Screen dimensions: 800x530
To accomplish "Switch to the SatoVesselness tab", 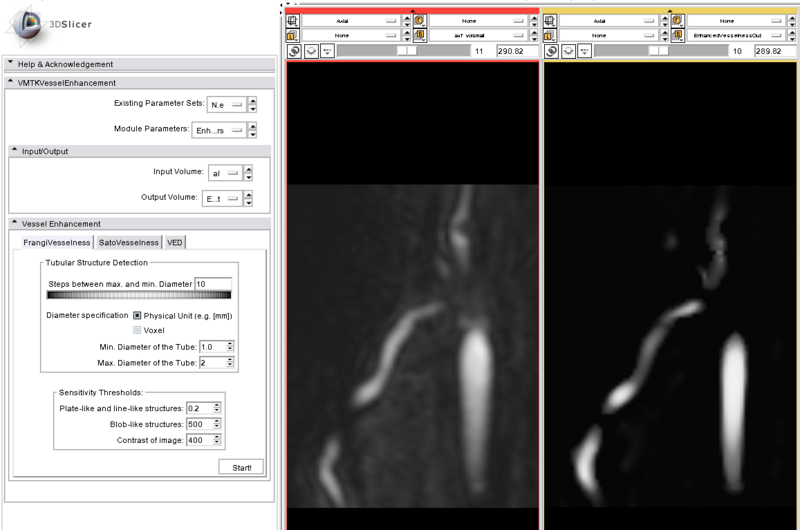I will pos(128,241).
